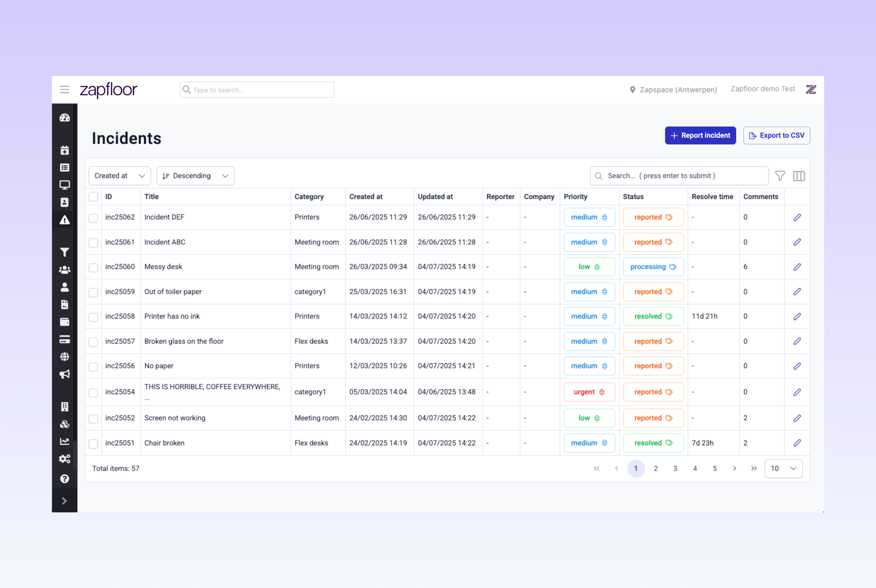Screen dimensions: 876x588
Task: Open the megaphone announcements icon
Action: point(65,374)
